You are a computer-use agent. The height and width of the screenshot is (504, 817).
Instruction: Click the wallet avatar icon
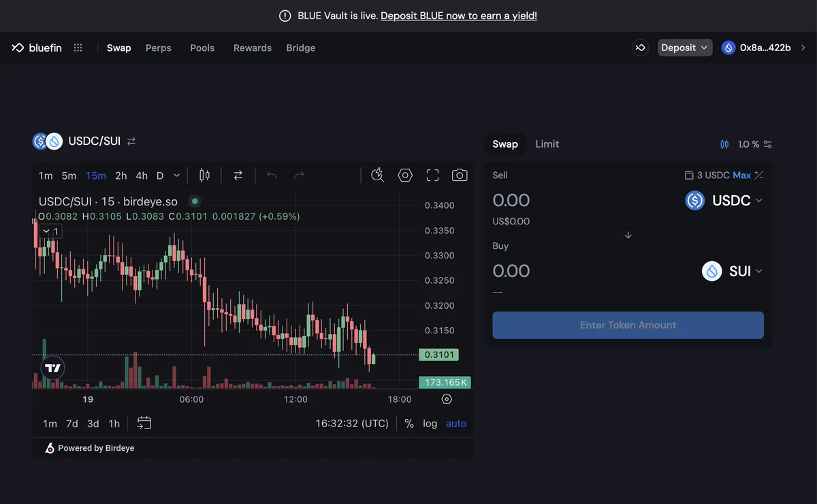coord(728,48)
